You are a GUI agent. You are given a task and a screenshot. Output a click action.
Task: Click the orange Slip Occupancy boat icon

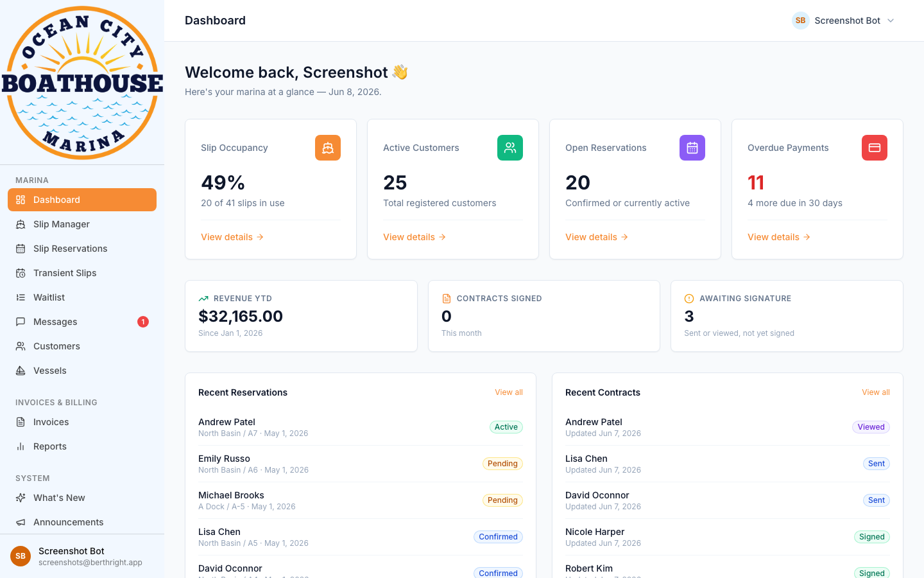[328, 148]
